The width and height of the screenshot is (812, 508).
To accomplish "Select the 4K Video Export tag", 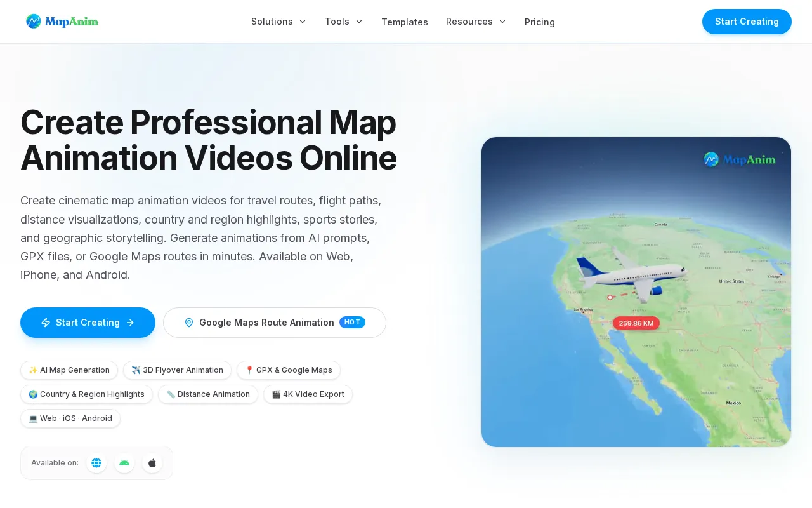I will click(308, 394).
